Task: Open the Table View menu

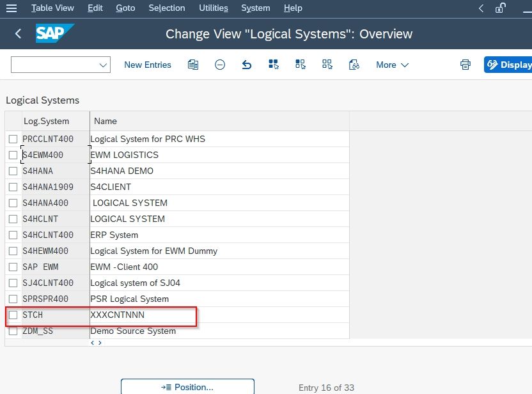Action: [x=52, y=8]
